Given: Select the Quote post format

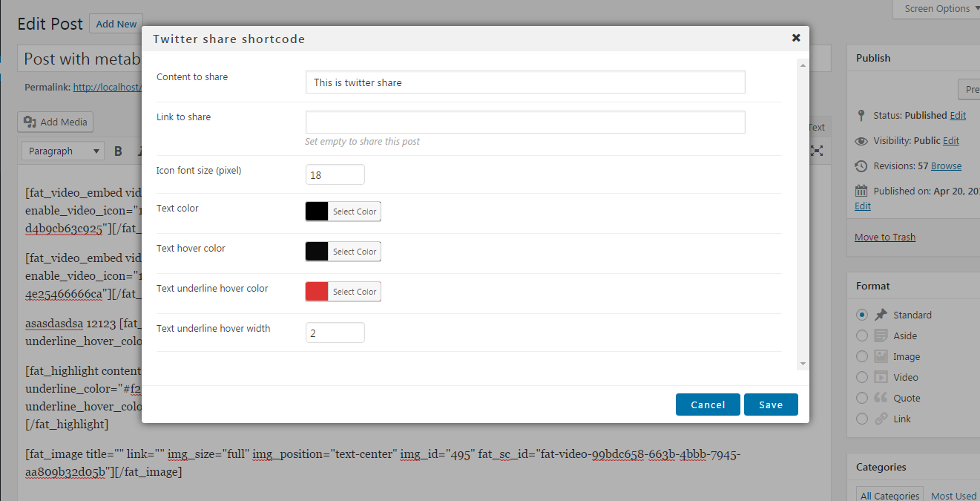Looking at the screenshot, I should click(861, 398).
